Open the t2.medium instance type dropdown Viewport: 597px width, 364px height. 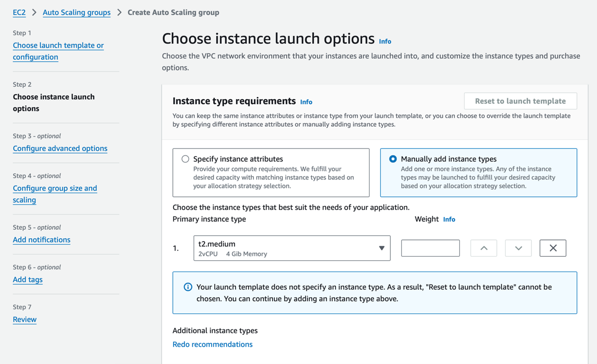(x=292, y=248)
